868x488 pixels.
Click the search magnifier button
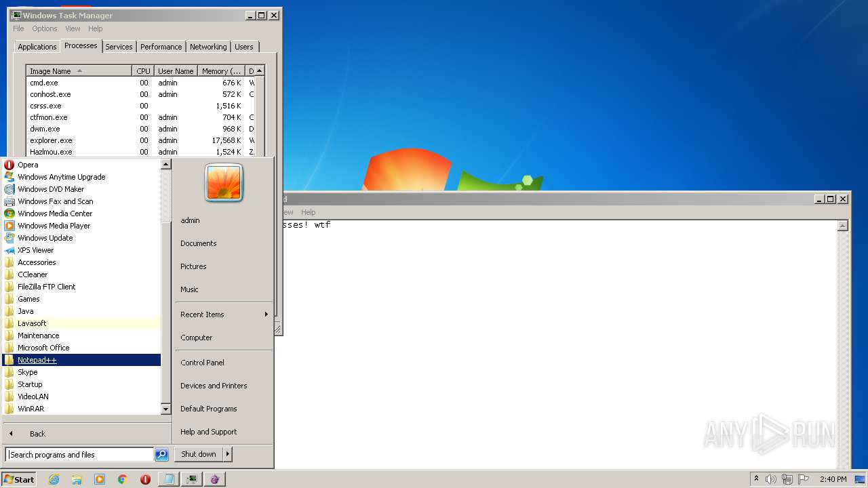pos(161,455)
